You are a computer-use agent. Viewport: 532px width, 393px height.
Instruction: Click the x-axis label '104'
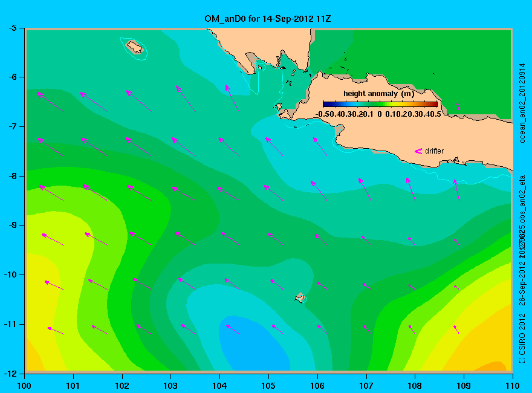219,386
